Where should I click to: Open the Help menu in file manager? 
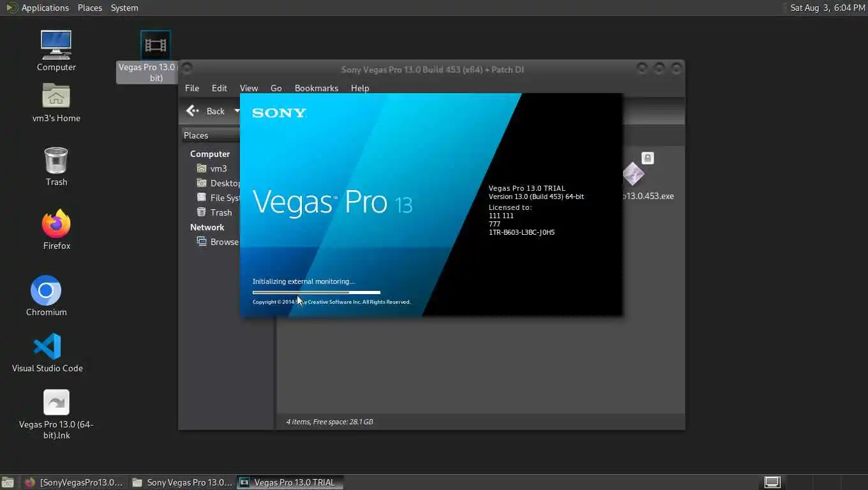point(360,88)
